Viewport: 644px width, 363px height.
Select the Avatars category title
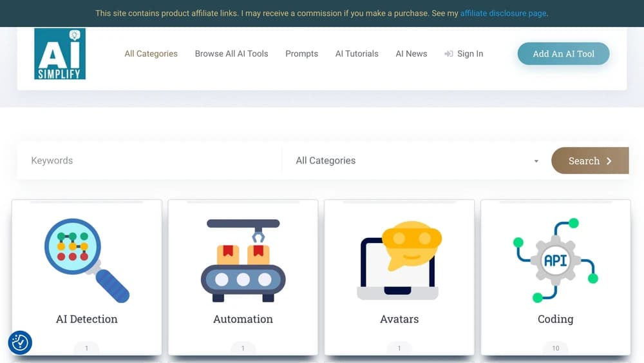399,319
